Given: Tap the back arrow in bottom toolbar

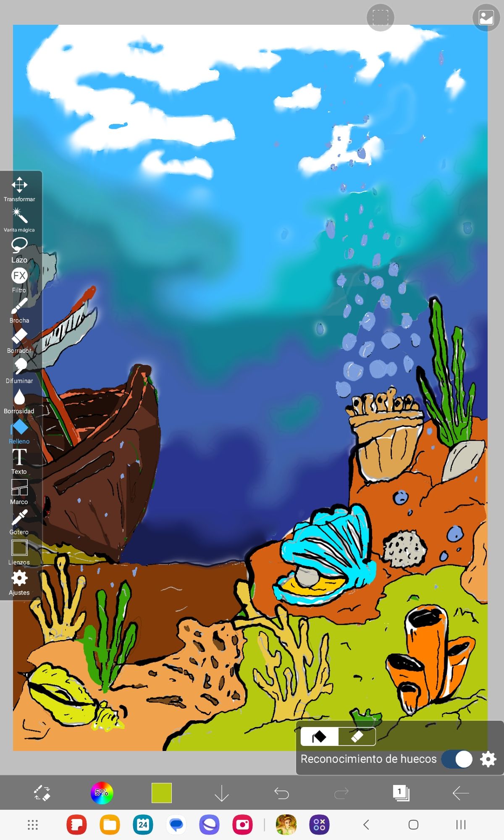Looking at the screenshot, I should [461, 793].
